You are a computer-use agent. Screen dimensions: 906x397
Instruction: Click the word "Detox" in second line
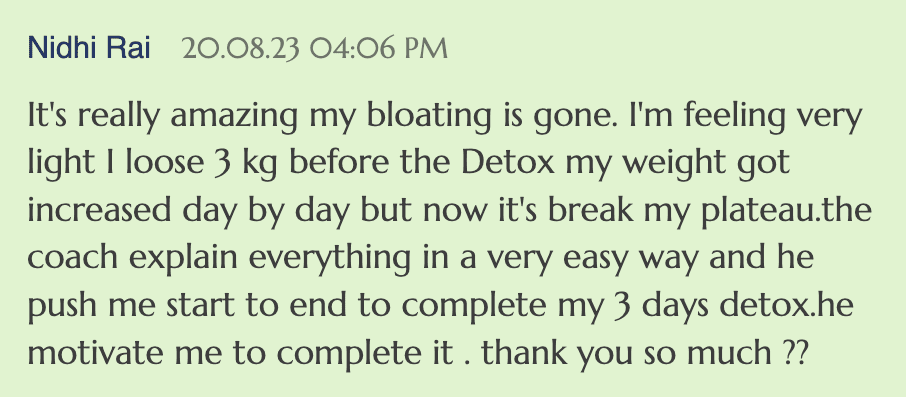pyautogui.click(x=510, y=163)
